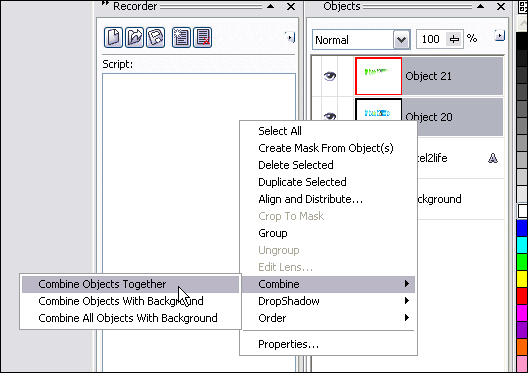Open Properties from the context menu
Image resolution: width=528 pixels, height=373 pixels.
click(328, 344)
